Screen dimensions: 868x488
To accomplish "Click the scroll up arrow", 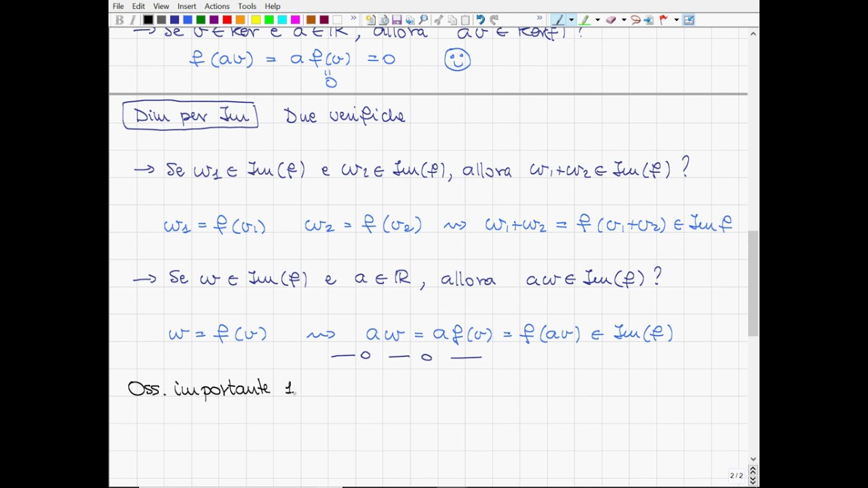I will pyautogui.click(x=753, y=33).
